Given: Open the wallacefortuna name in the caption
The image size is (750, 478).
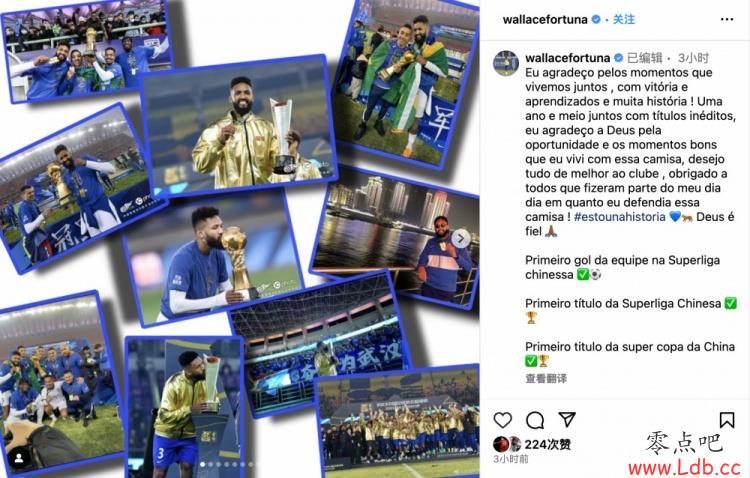Looking at the screenshot, I should click(567, 58).
